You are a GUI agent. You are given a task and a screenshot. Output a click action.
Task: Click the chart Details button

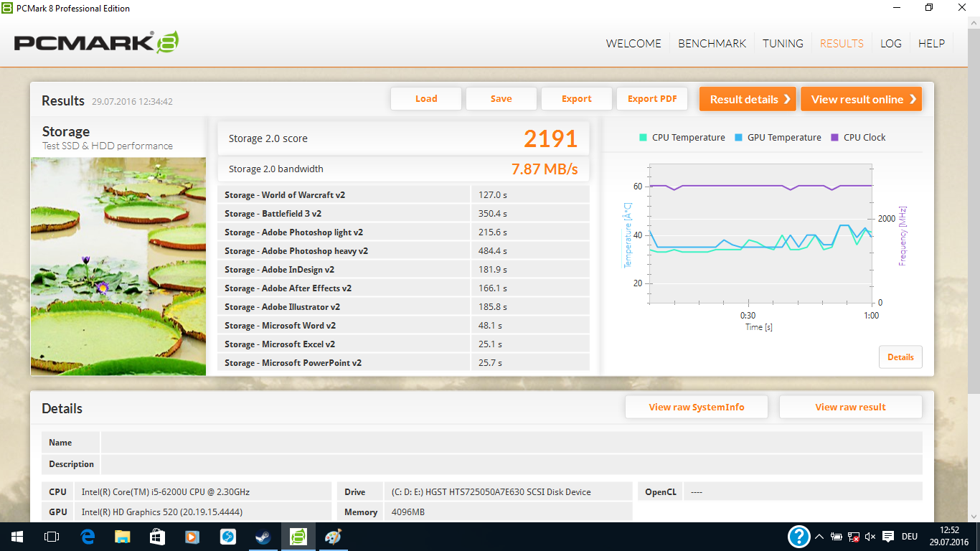point(900,357)
